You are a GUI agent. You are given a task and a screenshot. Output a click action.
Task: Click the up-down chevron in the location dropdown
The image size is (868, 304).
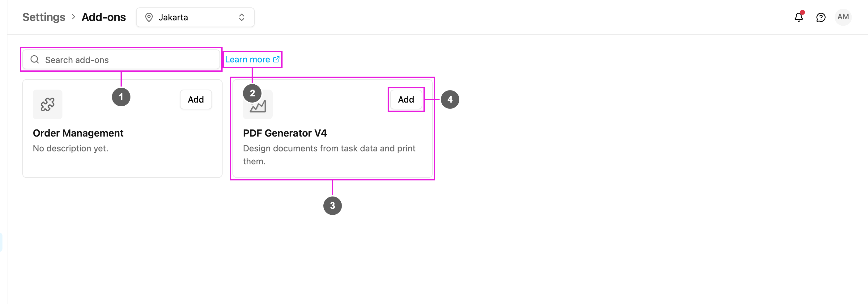[x=242, y=17]
